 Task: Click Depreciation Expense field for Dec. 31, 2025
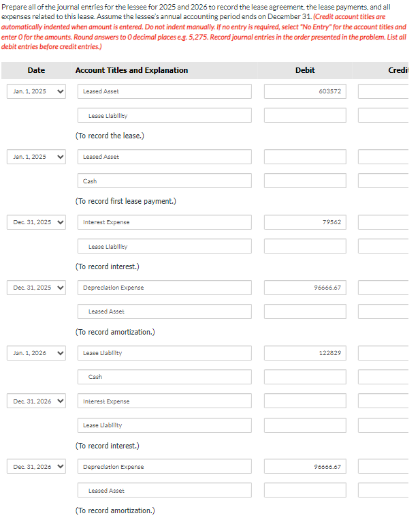(163, 288)
